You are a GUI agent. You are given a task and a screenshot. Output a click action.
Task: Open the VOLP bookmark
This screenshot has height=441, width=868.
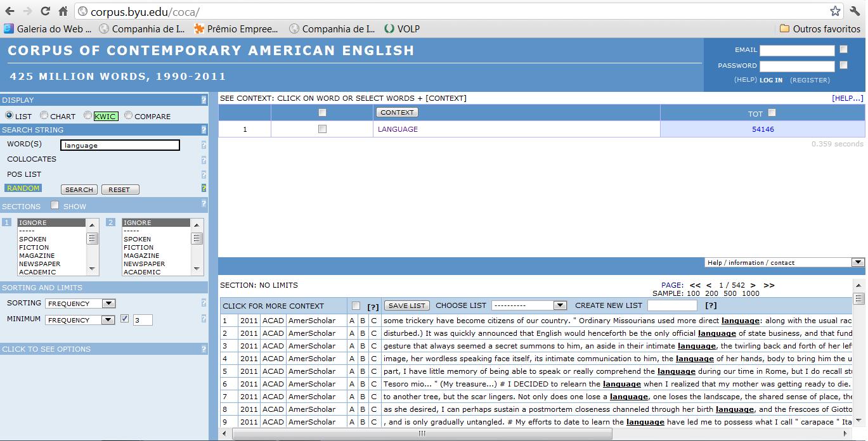tap(402, 29)
